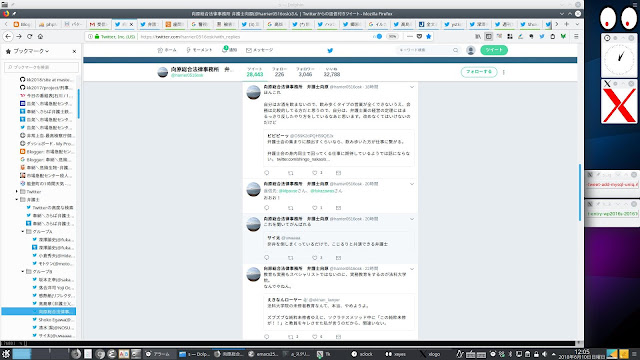Screen dimensions: 640x360
Task: Open the Firefox home page icon
Action: click(x=40, y=36)
